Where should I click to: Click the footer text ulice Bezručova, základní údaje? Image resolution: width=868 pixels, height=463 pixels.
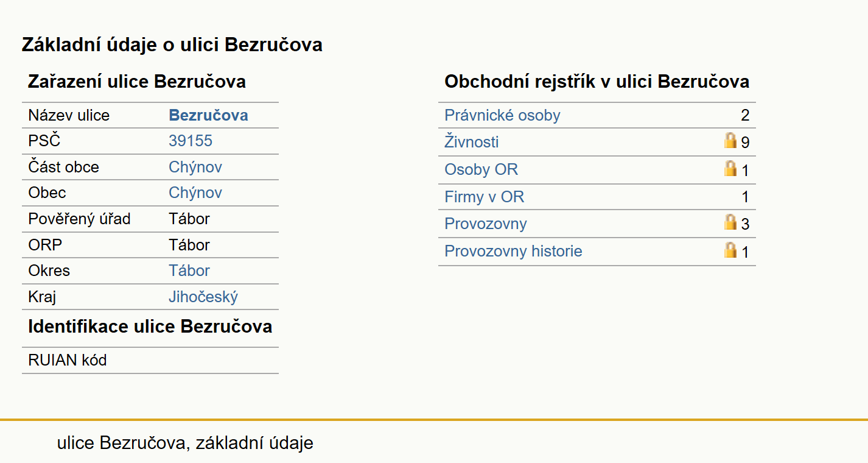(x=185, y=443)
